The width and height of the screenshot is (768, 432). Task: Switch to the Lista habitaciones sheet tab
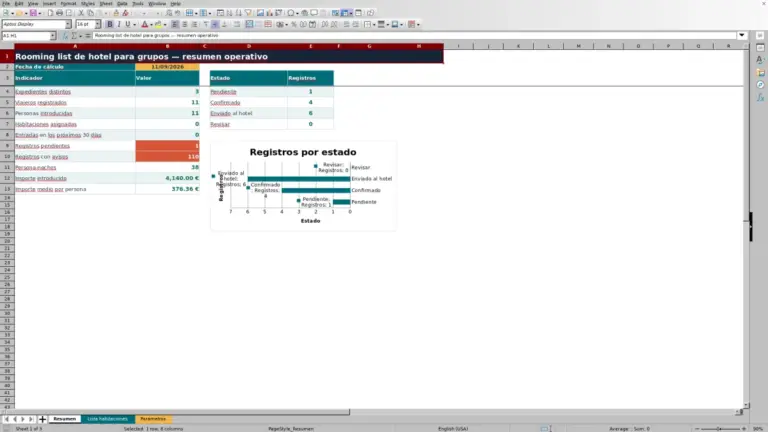(107, 419)
